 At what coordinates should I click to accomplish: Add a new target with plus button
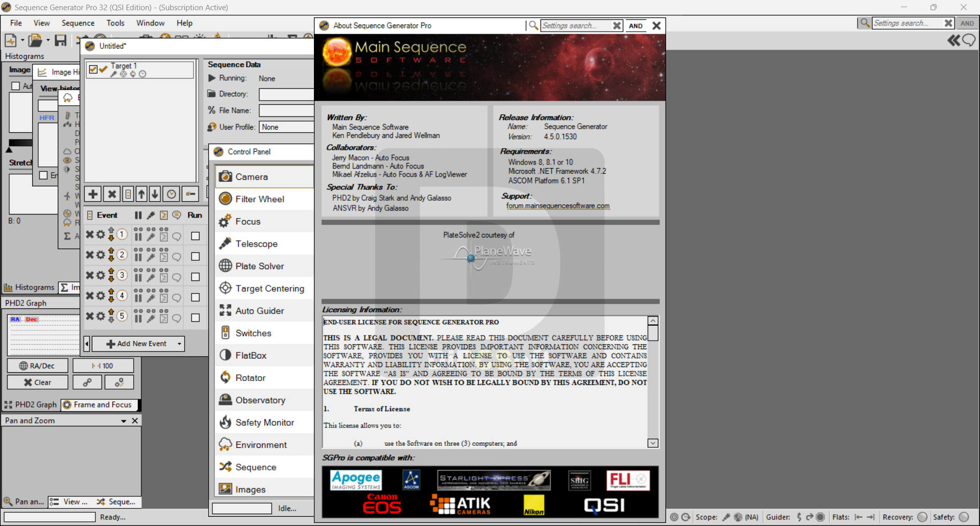pyautogui.click(x=93, y=194)
